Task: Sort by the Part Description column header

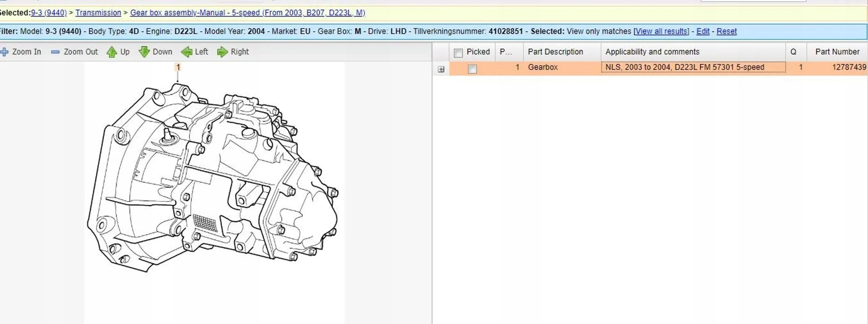Action: [x=562, y=52]
